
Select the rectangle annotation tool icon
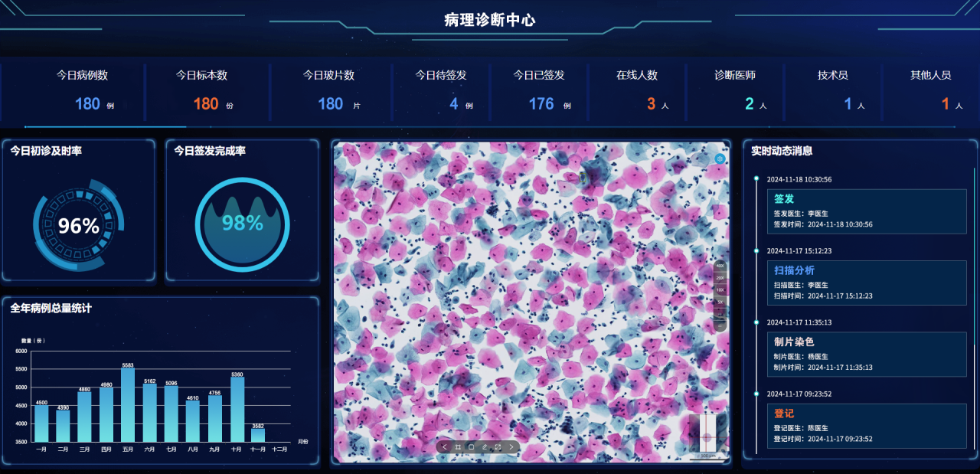471,447
